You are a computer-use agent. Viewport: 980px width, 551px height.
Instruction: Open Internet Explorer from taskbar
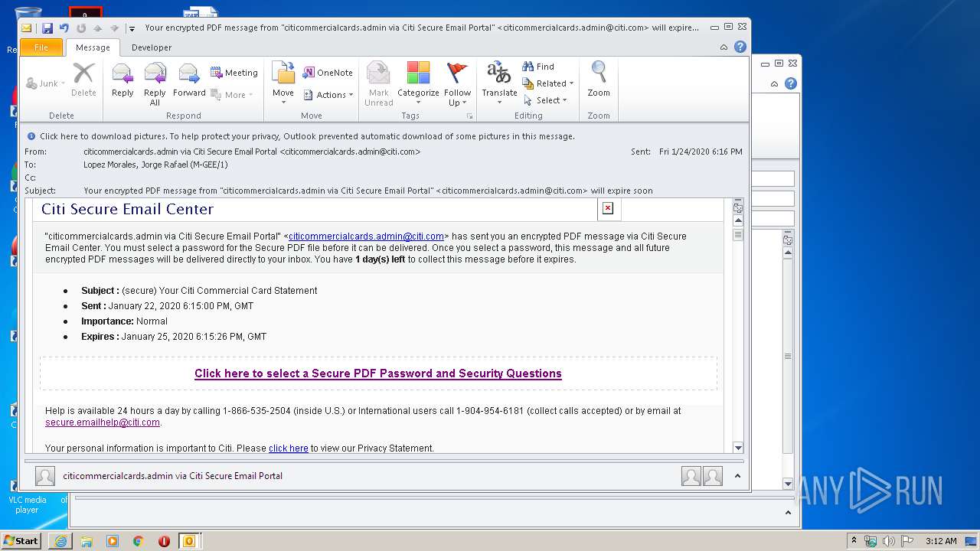60,541
